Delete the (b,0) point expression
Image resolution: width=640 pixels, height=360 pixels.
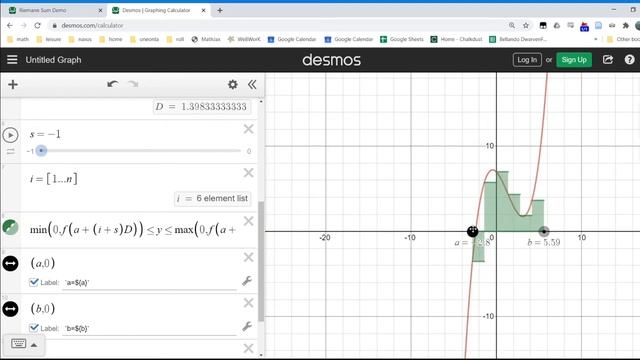pyautogui.click(x=249, y=303)
